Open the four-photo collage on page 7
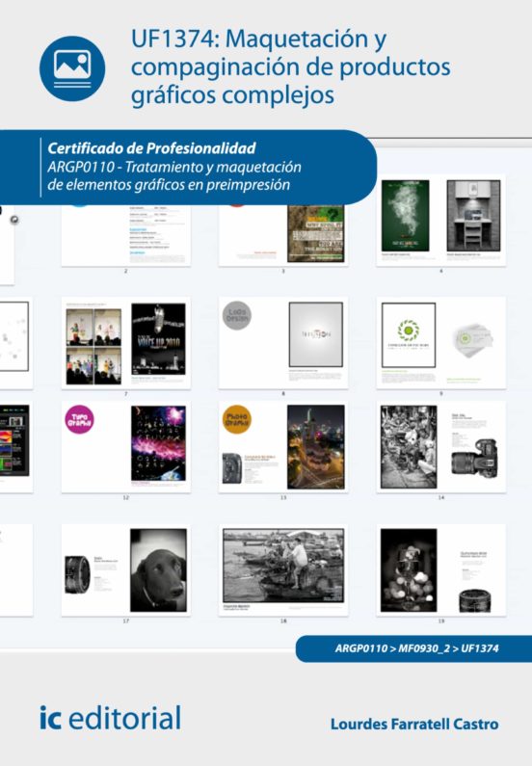The width and height of the screenshot is (532, 766). coord(93,346)
